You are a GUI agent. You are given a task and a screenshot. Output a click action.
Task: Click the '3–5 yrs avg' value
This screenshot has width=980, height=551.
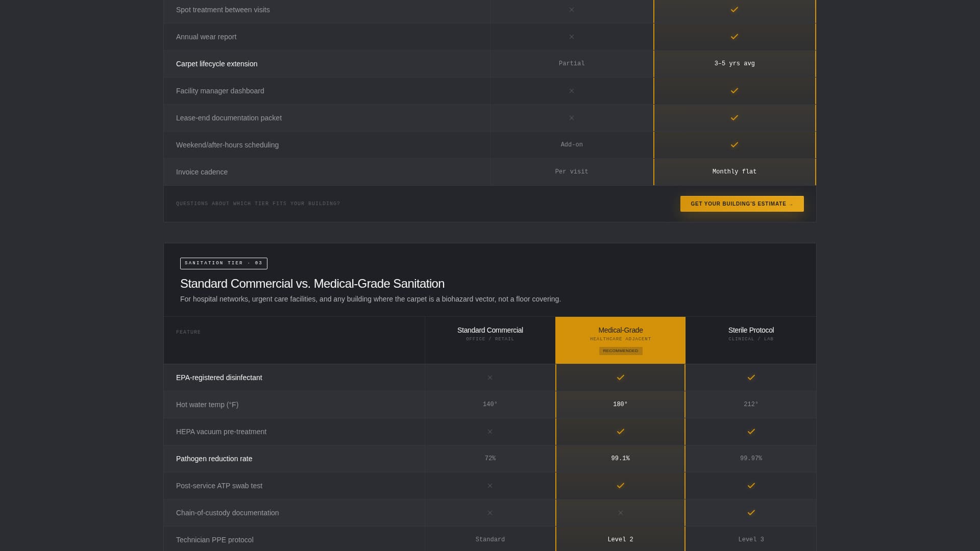[x=734, y=63]
